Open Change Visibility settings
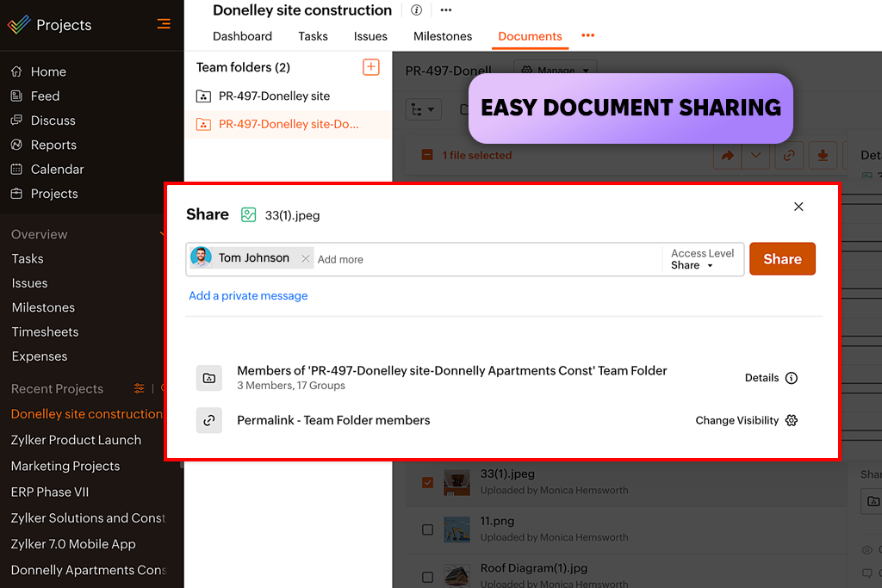 pyautogui.click(x=747, y=420)
